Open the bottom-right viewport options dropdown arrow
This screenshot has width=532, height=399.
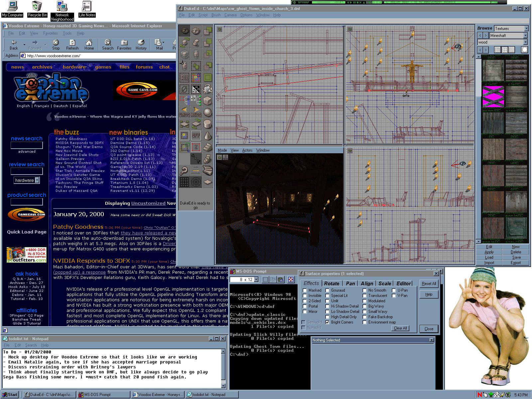point(350,151)
